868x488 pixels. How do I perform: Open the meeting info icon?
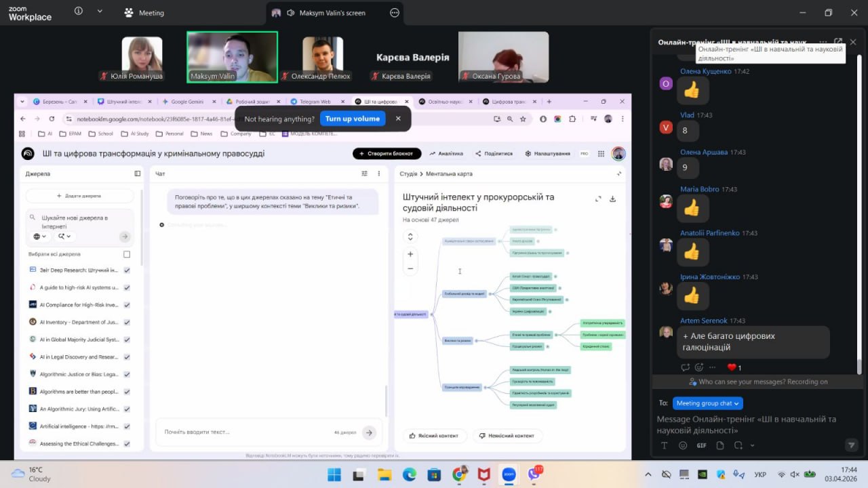(79, 12)
